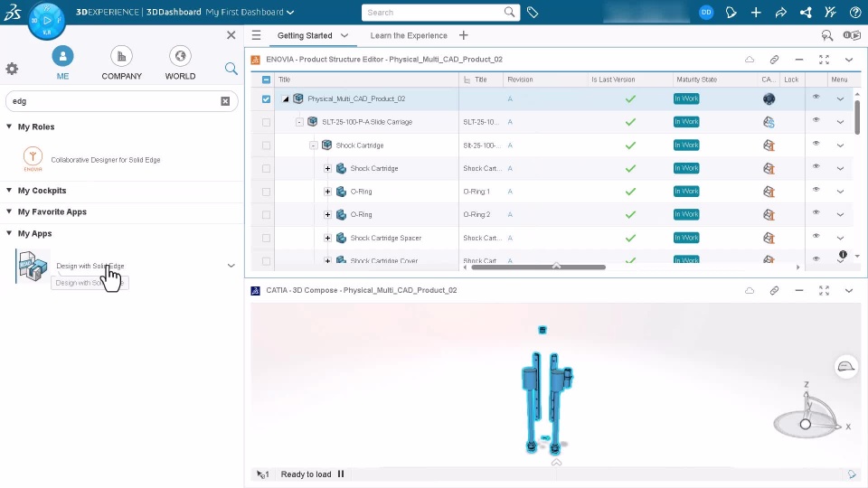Collapse the My Roles section
The height and width of the screenshot is (488, 868).
pyautogui.click(x=9, y=127)
